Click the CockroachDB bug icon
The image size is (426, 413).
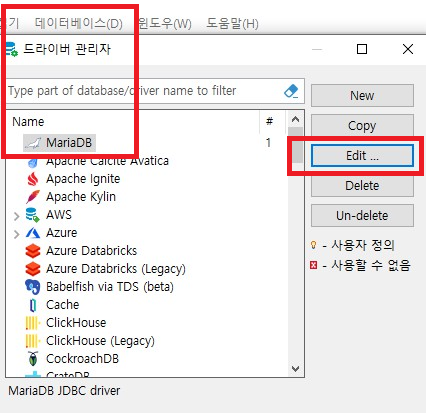point(33,359)
